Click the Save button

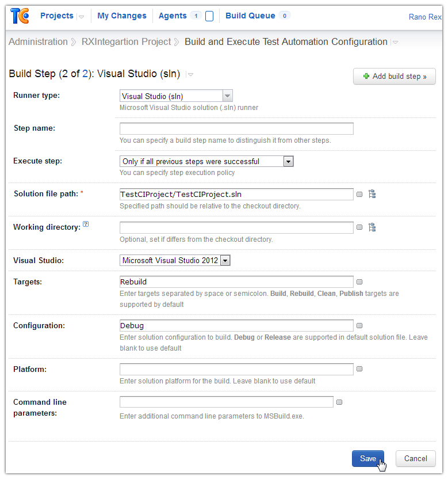tap(367, 458)
